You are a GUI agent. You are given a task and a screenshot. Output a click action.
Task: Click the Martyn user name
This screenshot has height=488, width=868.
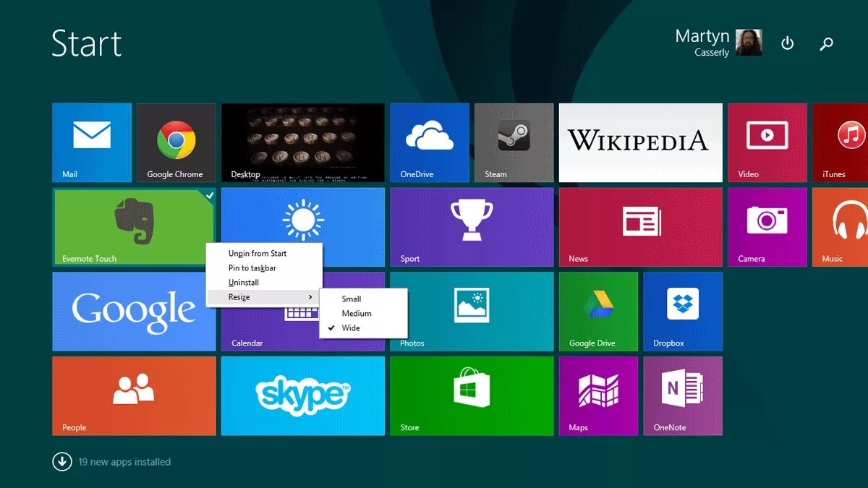click(x=702, y=36)
